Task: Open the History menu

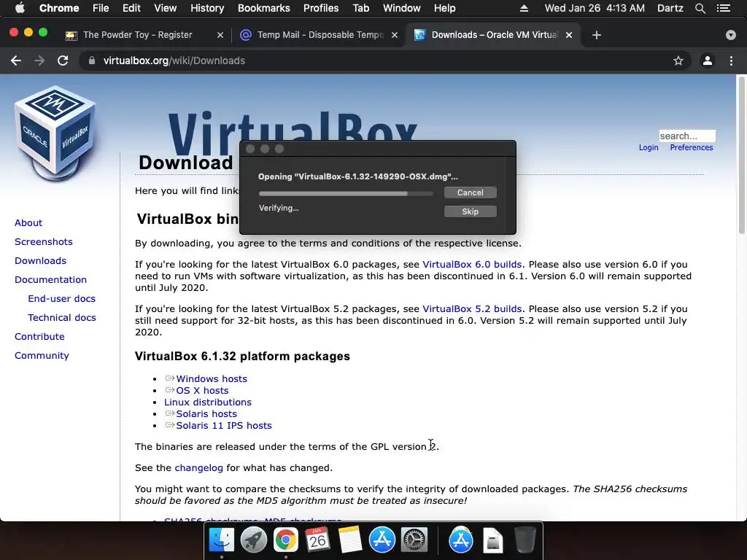Action: point(207,8)
